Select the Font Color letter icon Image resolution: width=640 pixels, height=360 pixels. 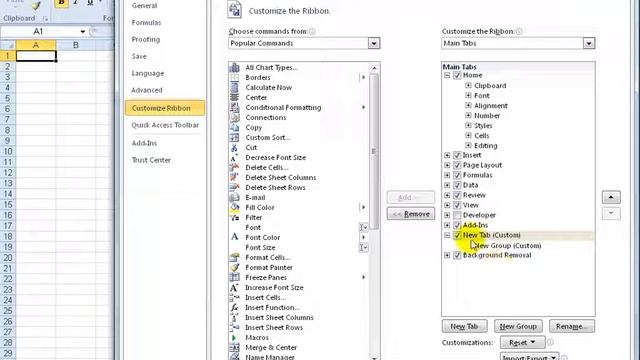coord(235,237)
